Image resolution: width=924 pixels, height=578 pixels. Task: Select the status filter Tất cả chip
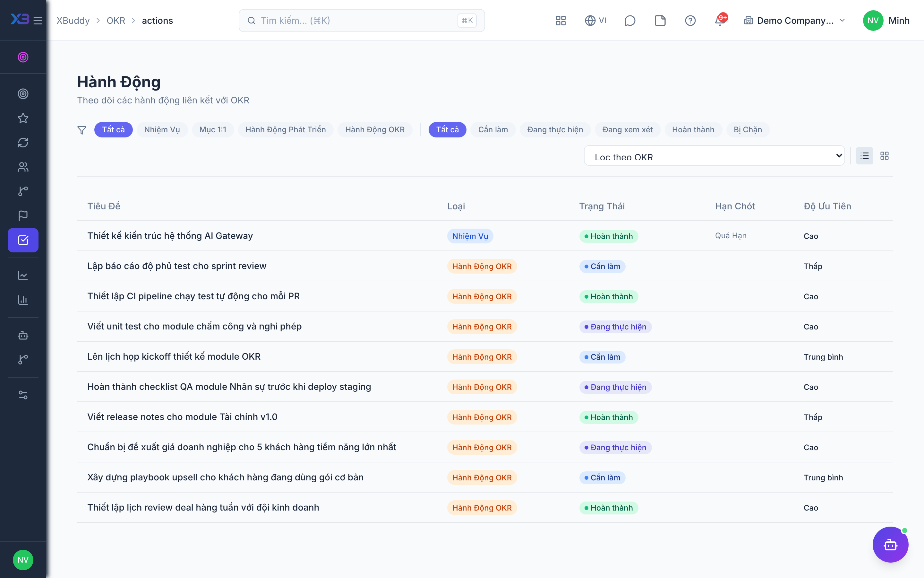448,130
